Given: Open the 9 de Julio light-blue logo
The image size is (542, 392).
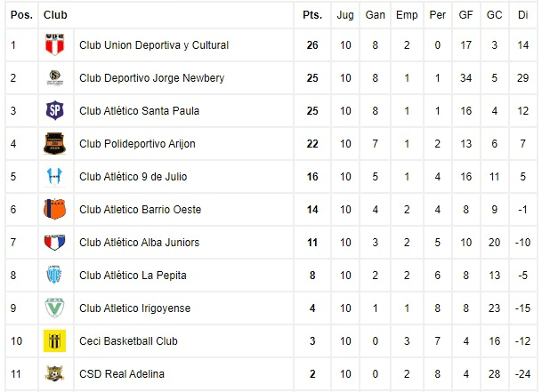Looking at the screenshot, I should pyautogui.click(x=54, y=176).
